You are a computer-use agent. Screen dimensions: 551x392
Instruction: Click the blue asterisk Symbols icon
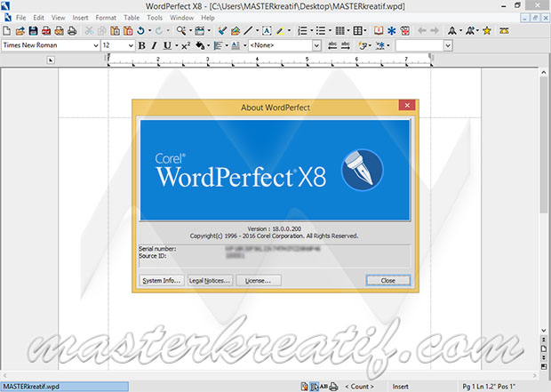click(x=391, y=31)
